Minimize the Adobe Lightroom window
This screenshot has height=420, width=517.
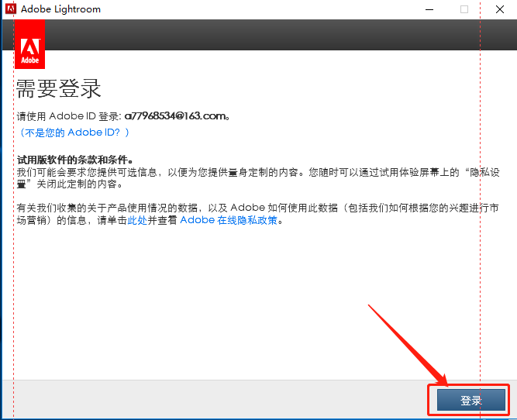coord(429,9)
